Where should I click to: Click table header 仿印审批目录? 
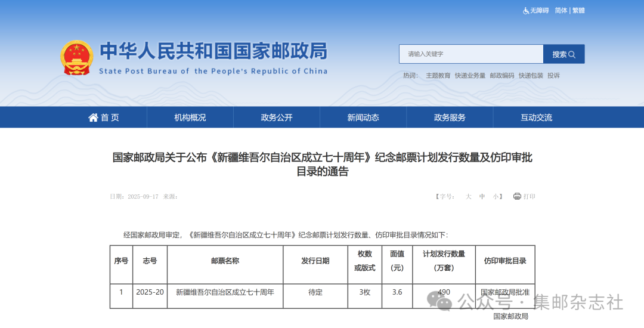point(505,261)
